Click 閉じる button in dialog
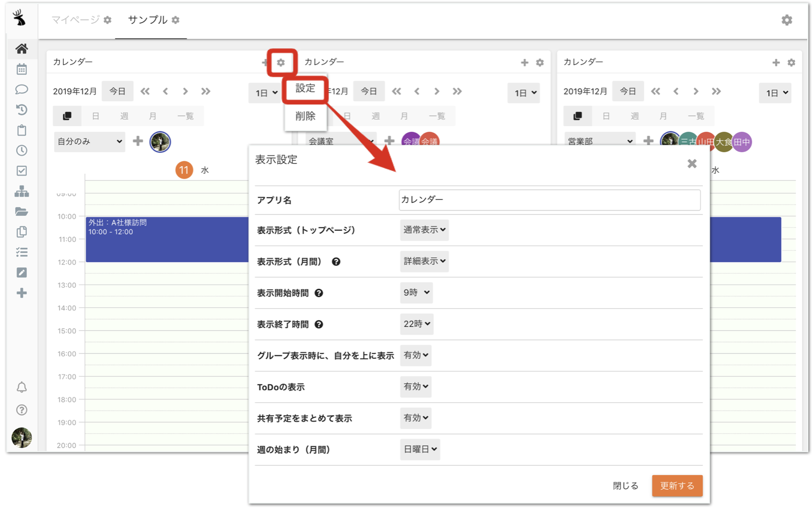The height and width of the screenshot is (509, 812). coord(625,486)
